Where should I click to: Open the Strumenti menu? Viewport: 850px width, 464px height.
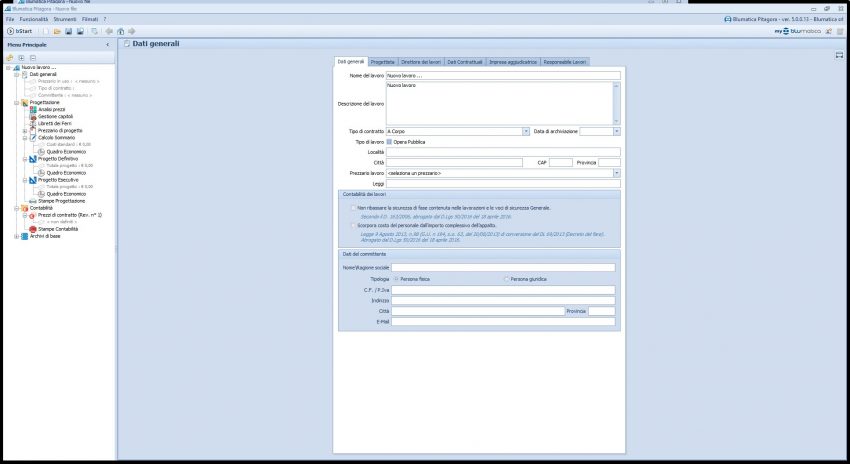pyautogui.click(x=65, y=20)
